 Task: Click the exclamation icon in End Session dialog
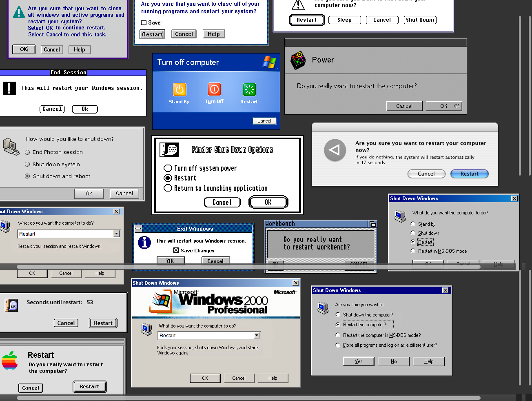point(9,88)
